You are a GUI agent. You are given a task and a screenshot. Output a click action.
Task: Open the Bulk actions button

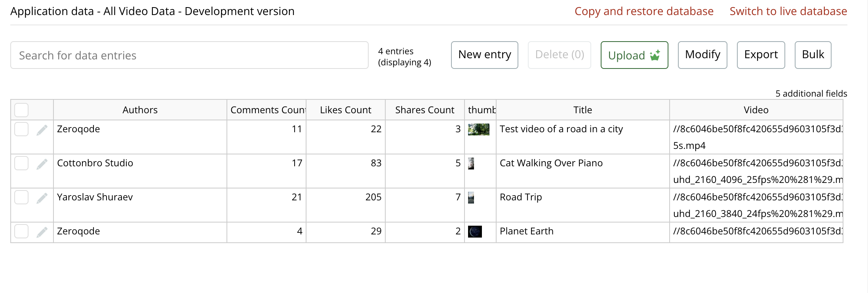[813, 55]
